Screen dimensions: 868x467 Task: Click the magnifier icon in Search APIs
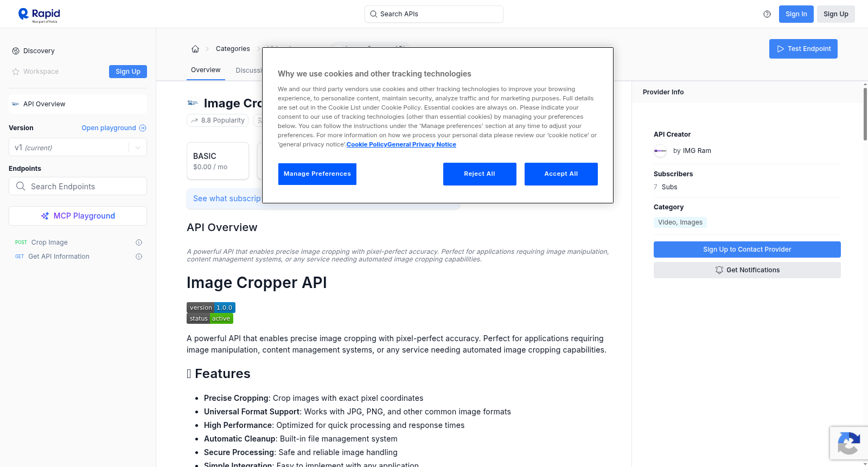click(374, 14)
